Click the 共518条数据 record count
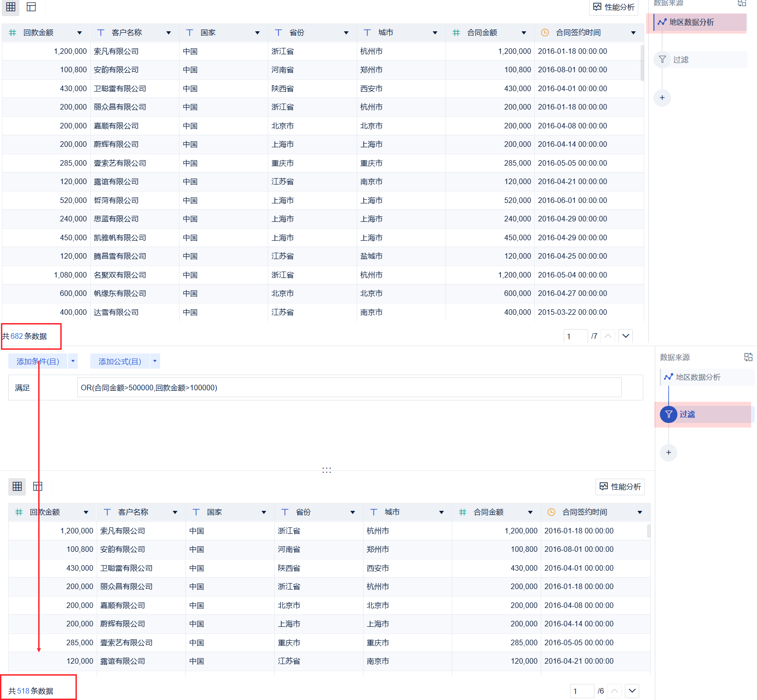This screenshot has height=700, width=757. point(31,691)
